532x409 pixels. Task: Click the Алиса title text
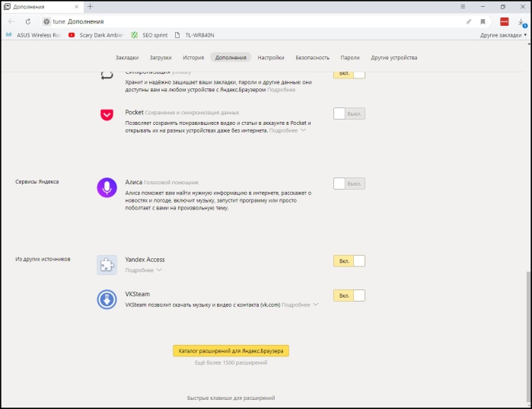tap(134, 182)
